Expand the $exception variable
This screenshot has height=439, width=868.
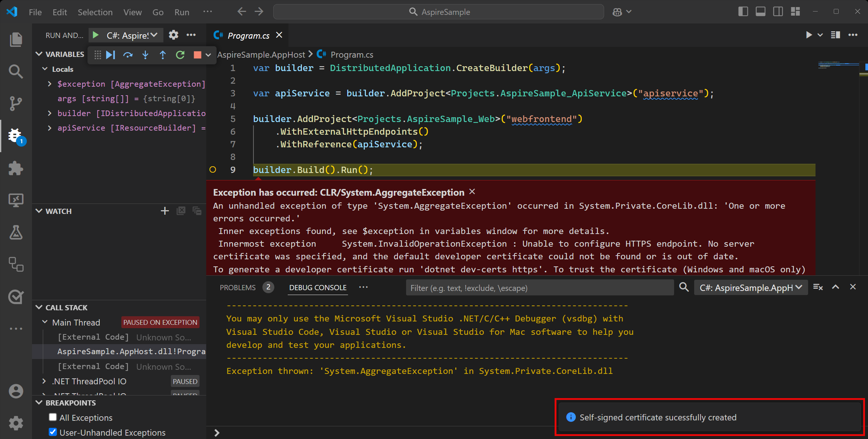click(x=50, y=84)
